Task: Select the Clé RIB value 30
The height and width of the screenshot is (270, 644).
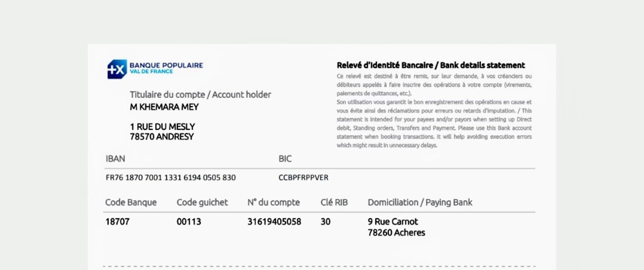Action: point(325,222)
